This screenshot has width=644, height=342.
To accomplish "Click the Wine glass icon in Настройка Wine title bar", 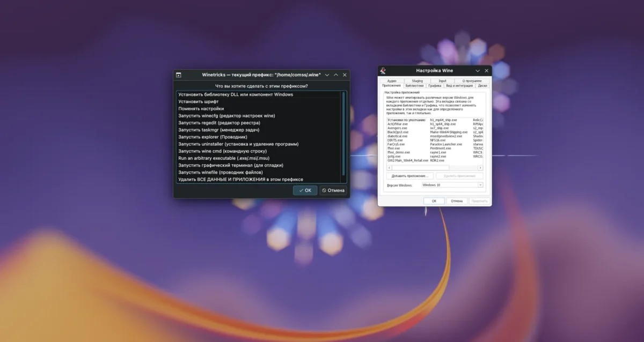I will click(x=383, y=70).
